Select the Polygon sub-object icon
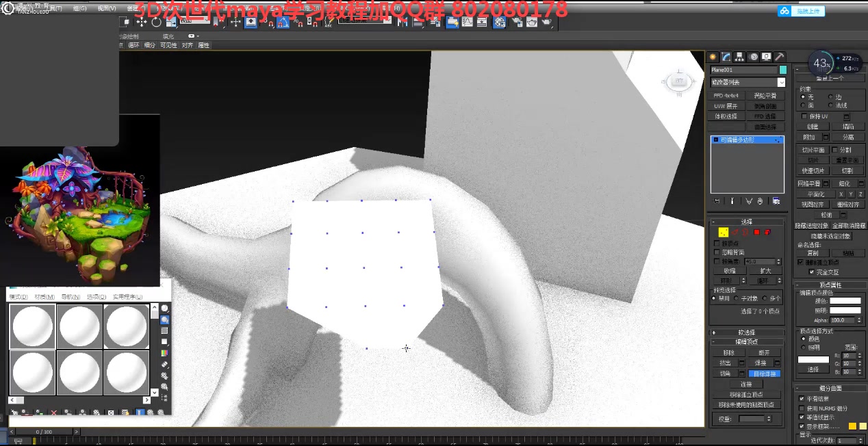This screenshot has height=446, width=868. [756, 232]
